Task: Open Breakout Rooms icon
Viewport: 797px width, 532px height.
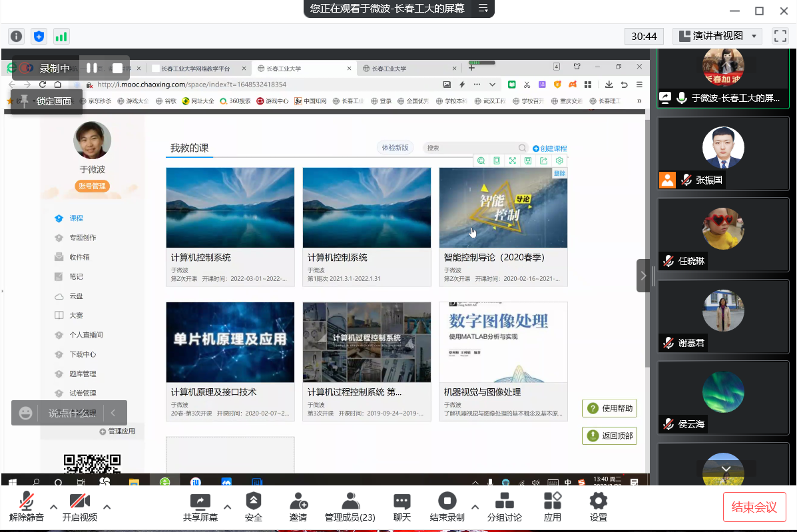Action: click(505, 502)
